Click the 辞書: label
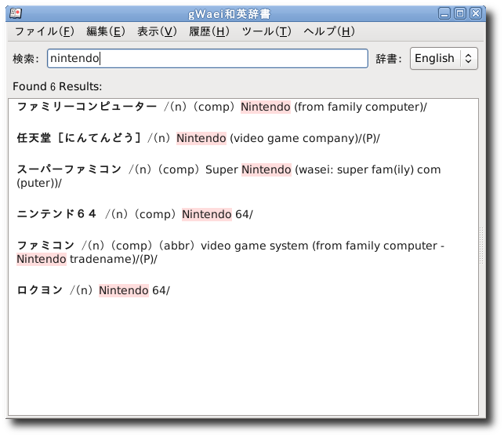The width and height of the screenshot is (504, 437). [x=389, y=59]
